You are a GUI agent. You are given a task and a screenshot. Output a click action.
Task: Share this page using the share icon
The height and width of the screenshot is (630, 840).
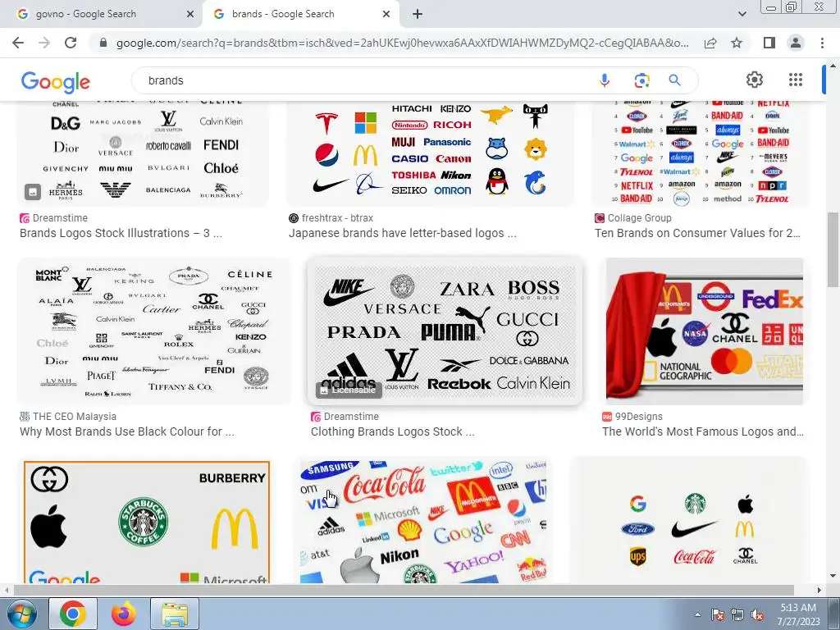click(x=710, y=43)
